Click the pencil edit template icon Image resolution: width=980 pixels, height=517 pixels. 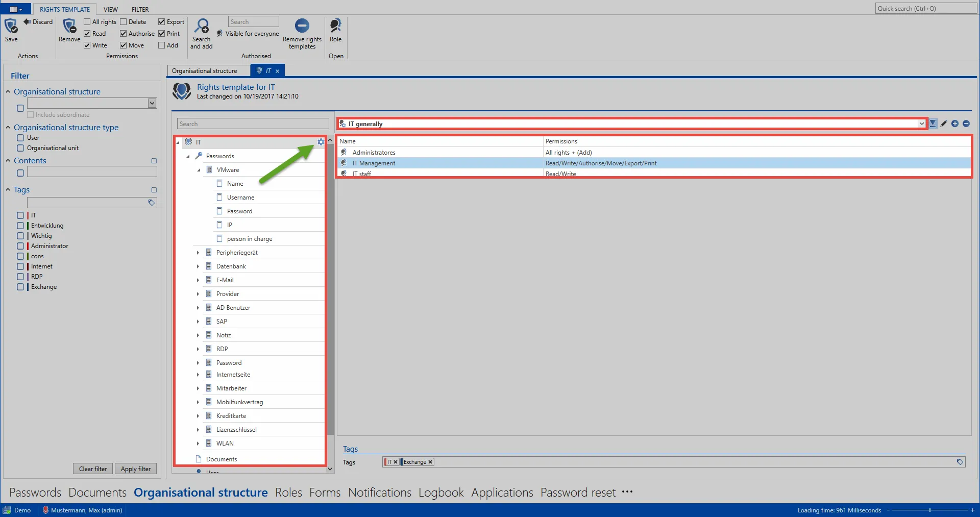click(944, 124)
